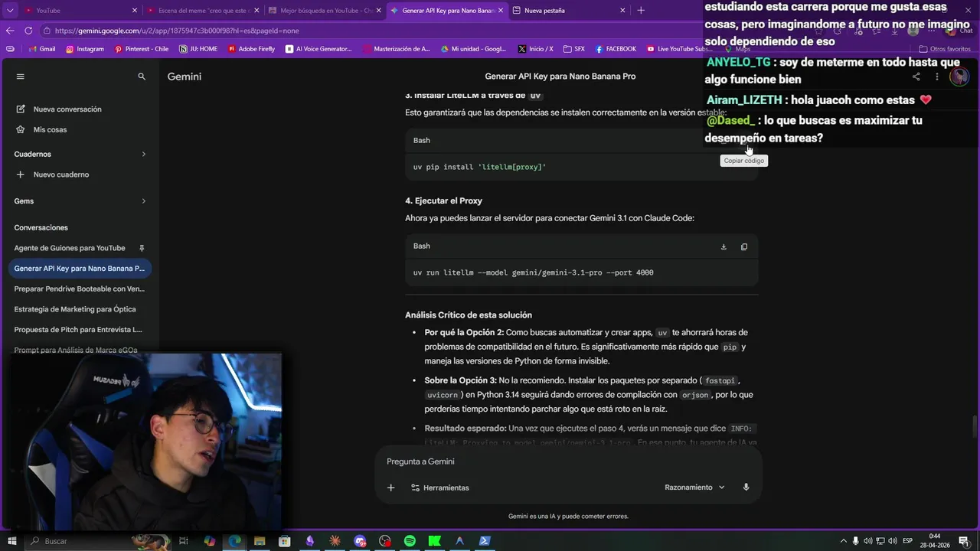Open the Otros favoritos folder

tap(945, 49)
